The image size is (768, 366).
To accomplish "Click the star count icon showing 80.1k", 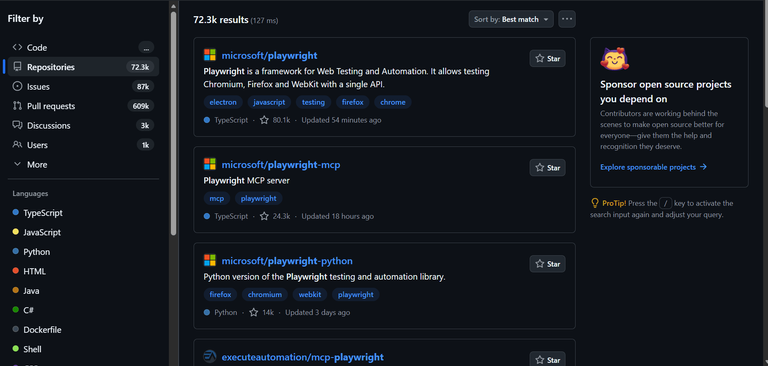I will pos(264,120).
